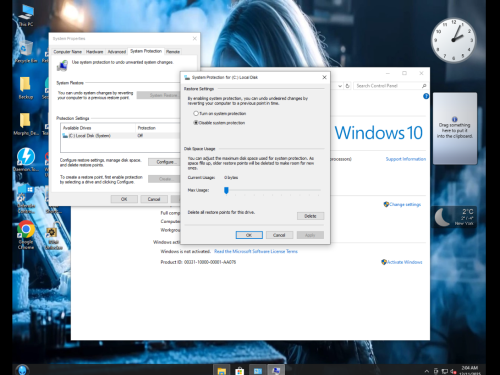The width and height of the screenshot is (500, 375).
Task: Open the This PC desktop icon
Action: coord(26,16)
